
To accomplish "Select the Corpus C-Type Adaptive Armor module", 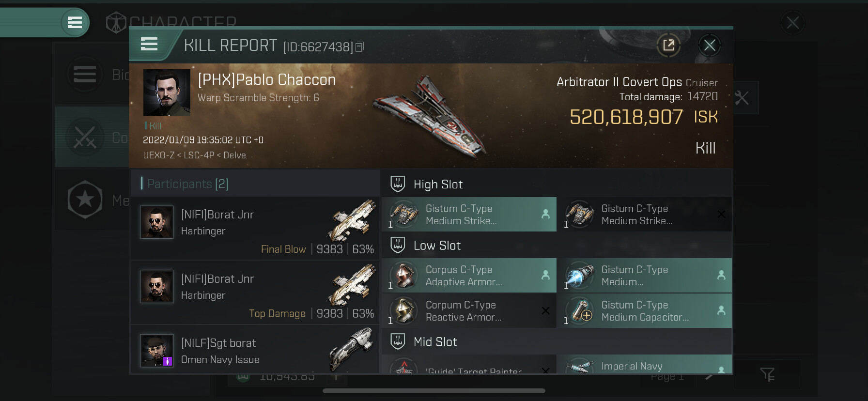I will 469,276.
